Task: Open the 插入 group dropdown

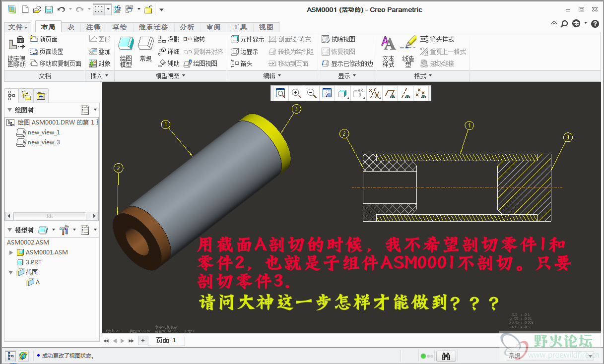Action: tap(99, 76)
